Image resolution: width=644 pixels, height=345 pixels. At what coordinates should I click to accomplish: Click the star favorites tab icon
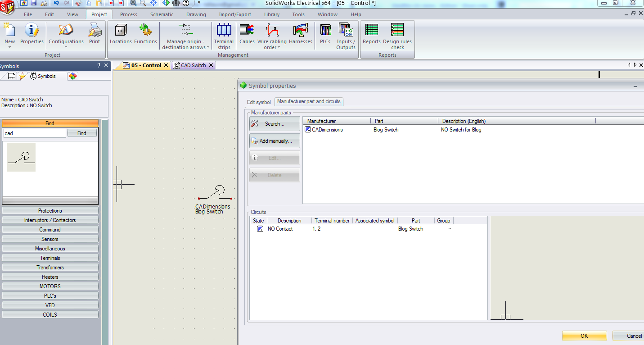[23, 76]
